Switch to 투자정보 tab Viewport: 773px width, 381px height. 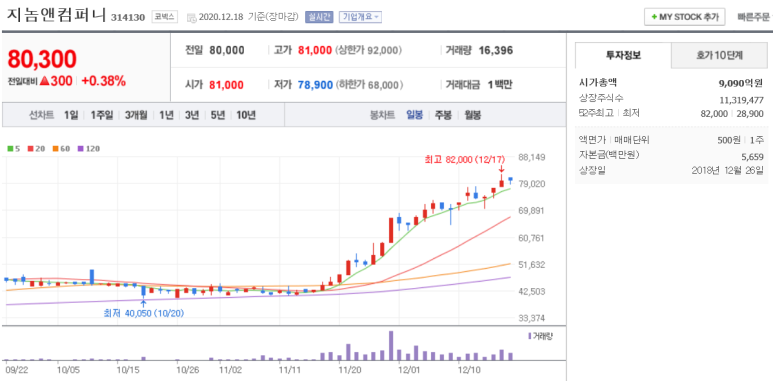coord(623,55)
